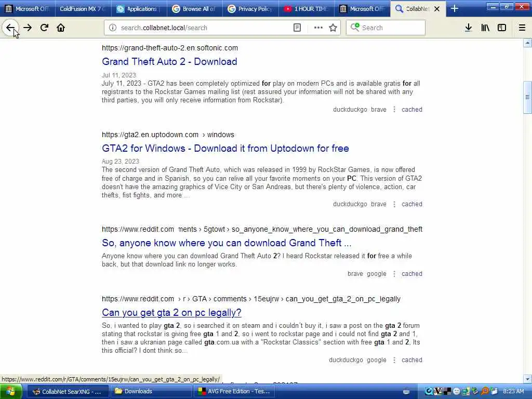Click the round white face tray icon

[457, 392]
